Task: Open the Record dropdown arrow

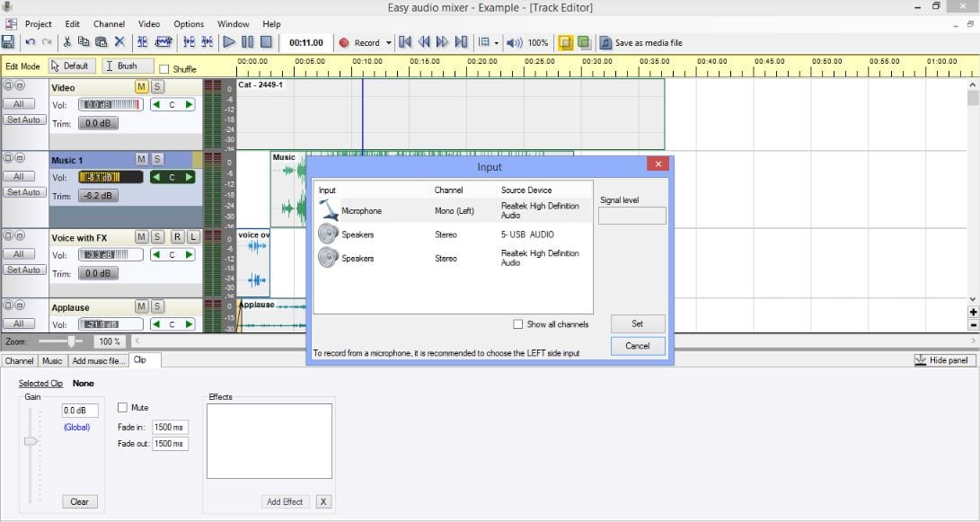Action: pyautogui.click(x=388, y=43)
